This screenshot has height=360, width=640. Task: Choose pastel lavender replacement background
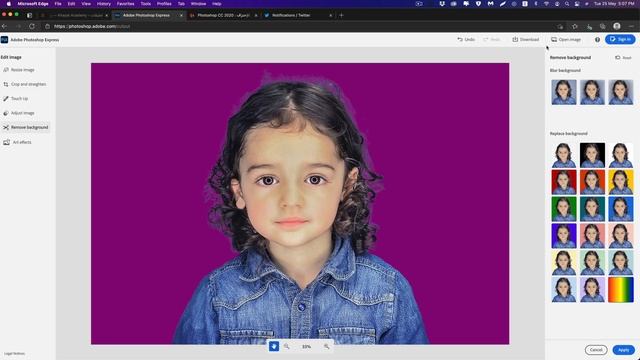tap(592, 290)
